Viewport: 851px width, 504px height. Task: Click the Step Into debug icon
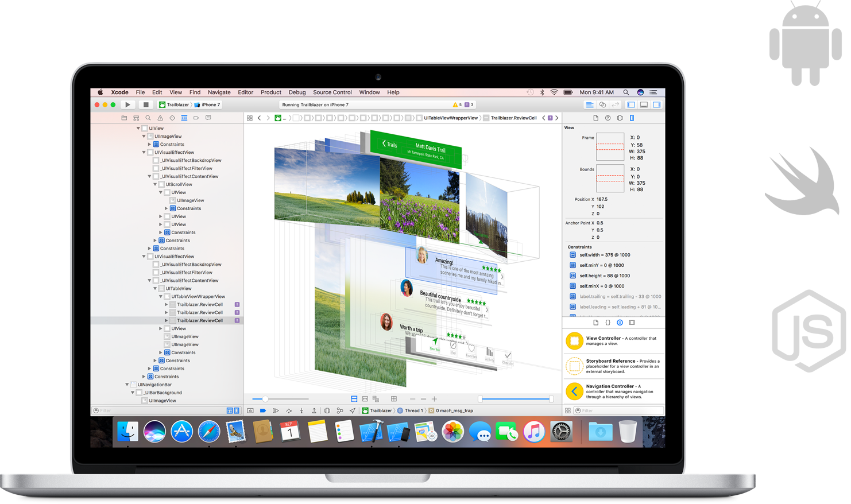(x=301, y=410)
